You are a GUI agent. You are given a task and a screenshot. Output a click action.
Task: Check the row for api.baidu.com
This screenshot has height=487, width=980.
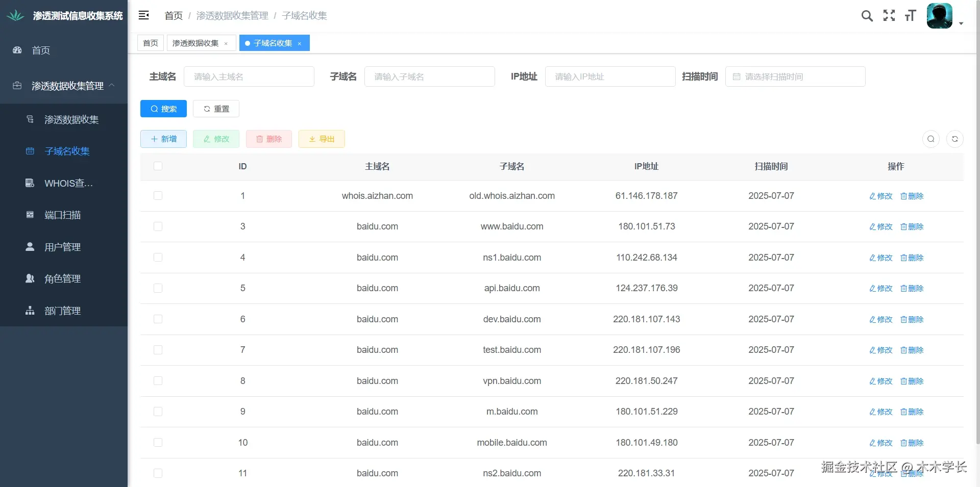pos(158,288)
